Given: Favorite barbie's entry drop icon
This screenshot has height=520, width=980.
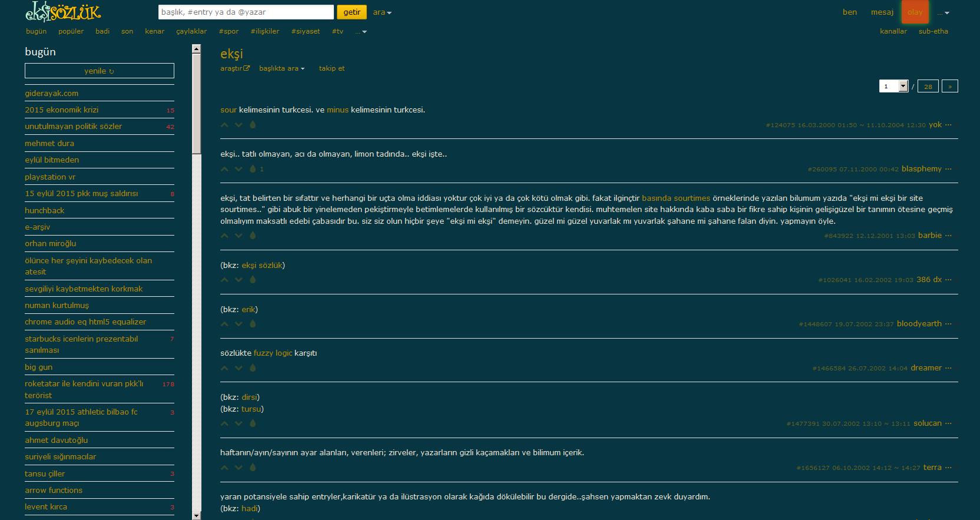Looking at the screenshot, I should tap(253, 236).
